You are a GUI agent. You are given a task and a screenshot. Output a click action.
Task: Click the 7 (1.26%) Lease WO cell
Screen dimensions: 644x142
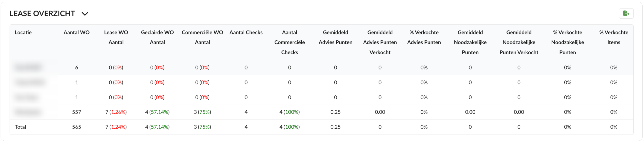pos(116,112)
